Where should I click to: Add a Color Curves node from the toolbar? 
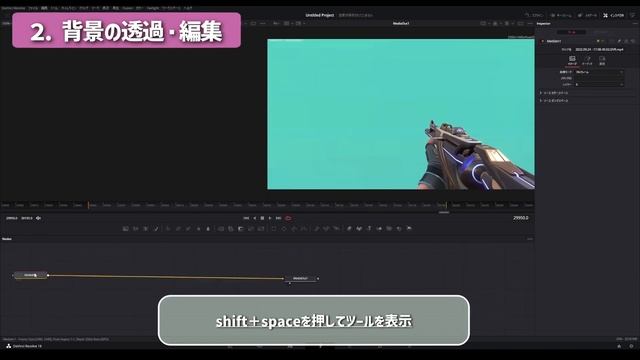click(x=178, y=229)
